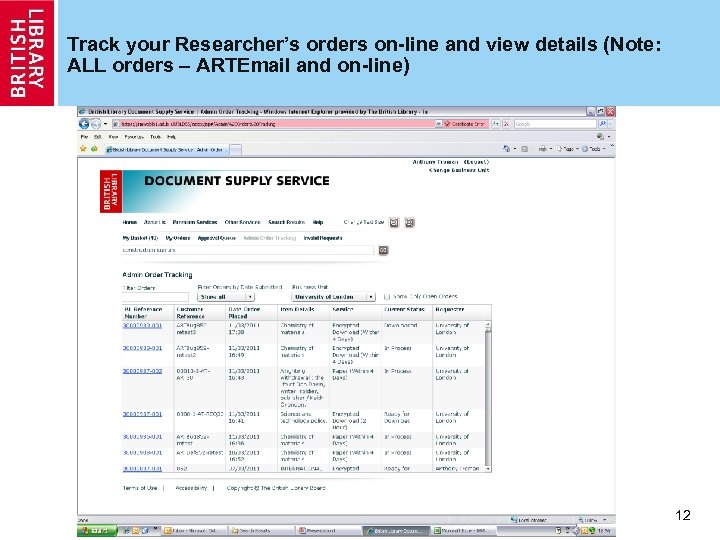Open the recent pages dropdown beside Forward button
This screenshot has width=720, height=540.
[105, 124]
